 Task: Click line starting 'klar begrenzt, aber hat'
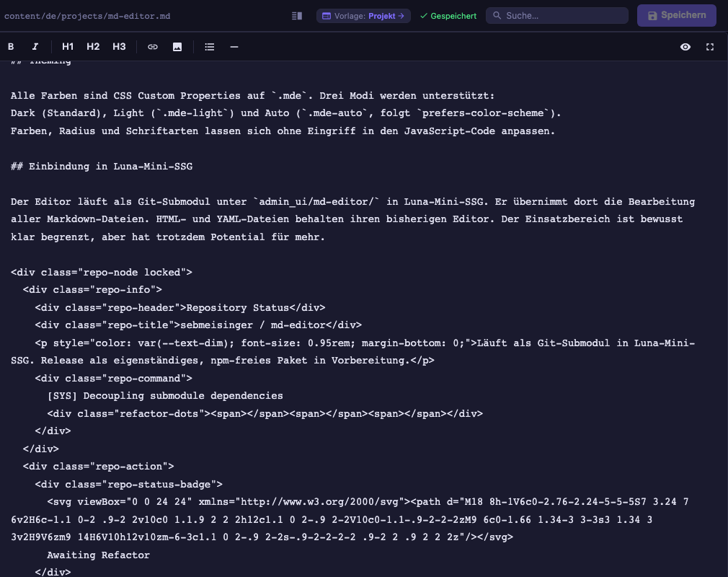(x=168, y=237)
